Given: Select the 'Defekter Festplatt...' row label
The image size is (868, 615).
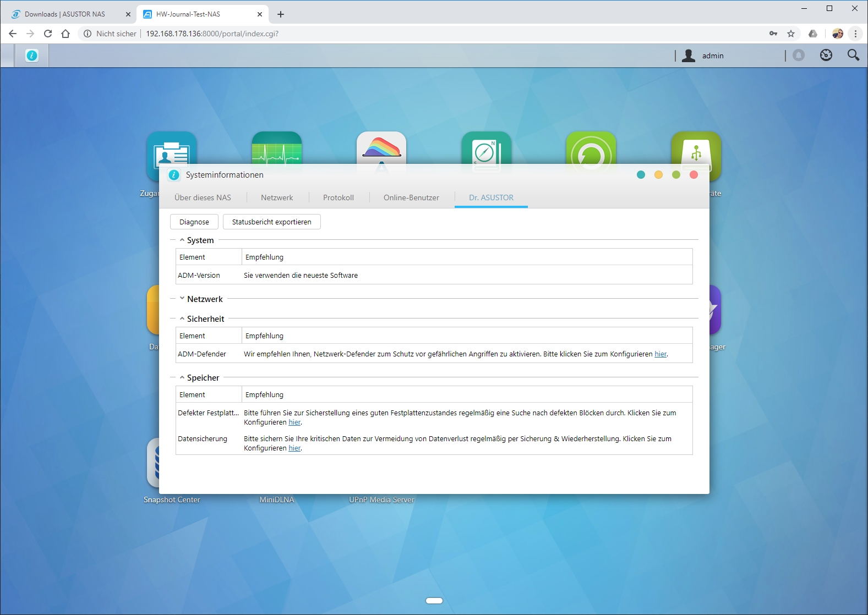Looking at the screenshot, I should click(x=209, y=413).
